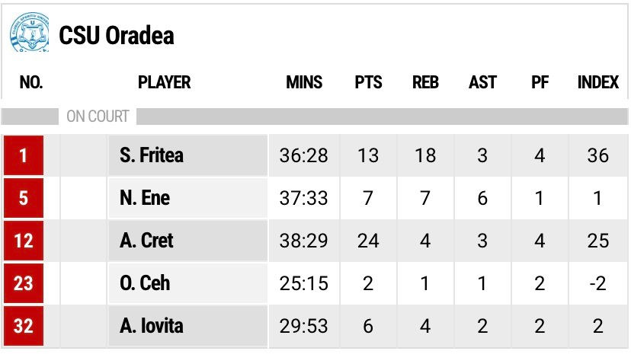631x364 pixels.
Task: Click the ON COURT section label
Action: click(x=98, y=117)
